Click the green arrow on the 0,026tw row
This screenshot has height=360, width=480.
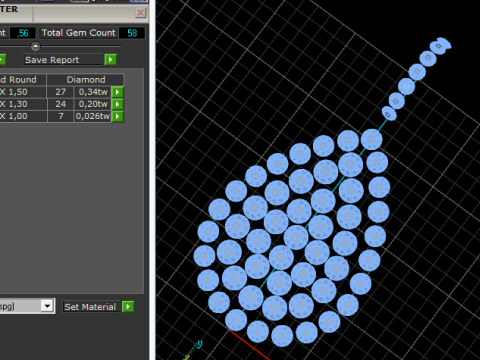point(117,116)
